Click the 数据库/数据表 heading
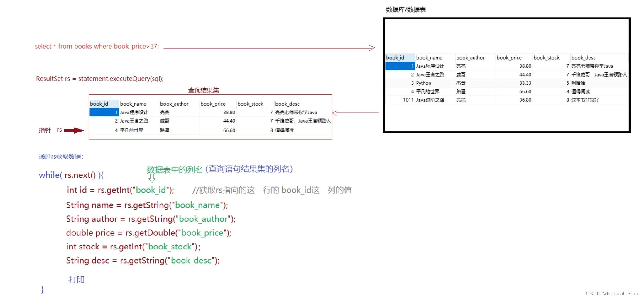The width and height of the screenshot is (644, 299). tap(406, 10)
